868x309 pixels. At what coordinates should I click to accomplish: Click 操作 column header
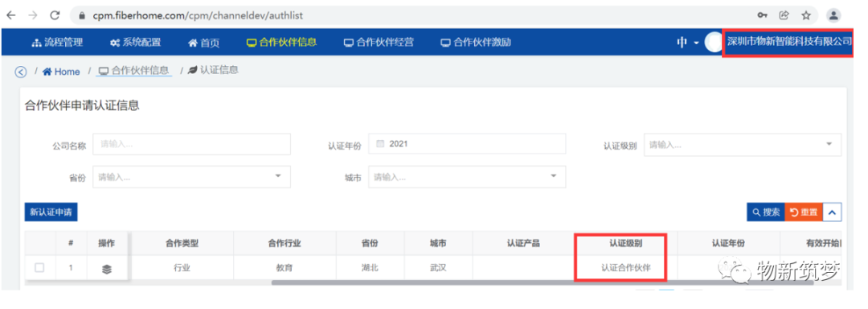[107, 243]
